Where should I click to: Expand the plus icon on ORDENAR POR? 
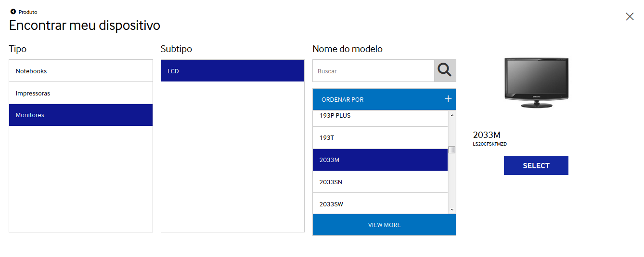pos(448,99)
